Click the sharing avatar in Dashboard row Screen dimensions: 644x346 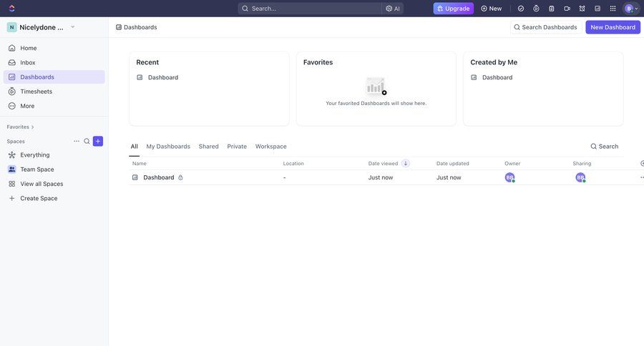580,177
